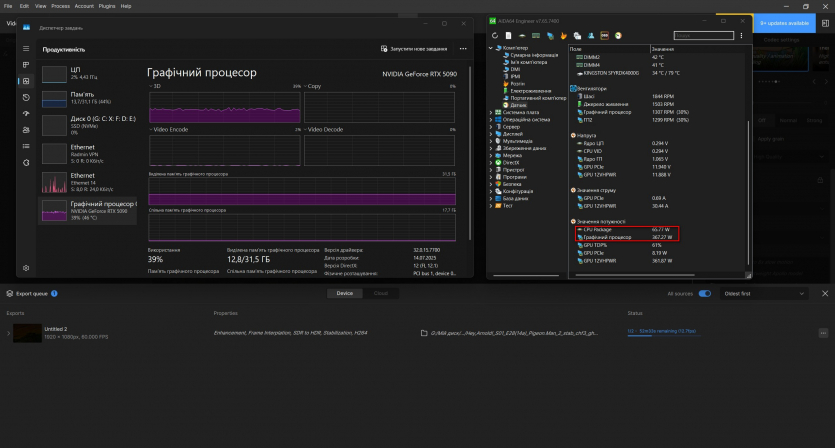Open the App history page in Task Manager
This screenshot has height=448, width=835.
coord(26,97)
